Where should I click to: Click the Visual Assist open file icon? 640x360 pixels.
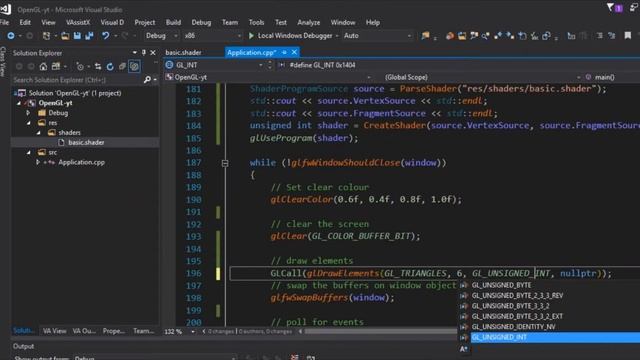tap(462, 36)
